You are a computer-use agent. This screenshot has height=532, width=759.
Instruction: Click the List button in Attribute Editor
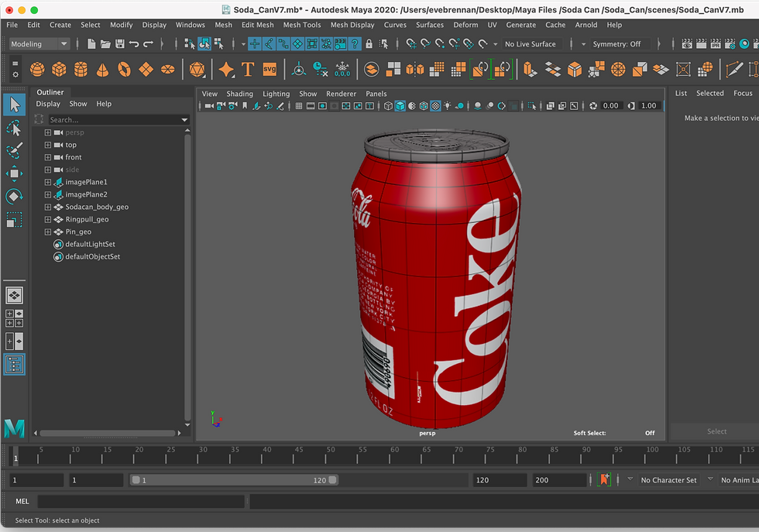click(681, 93)
